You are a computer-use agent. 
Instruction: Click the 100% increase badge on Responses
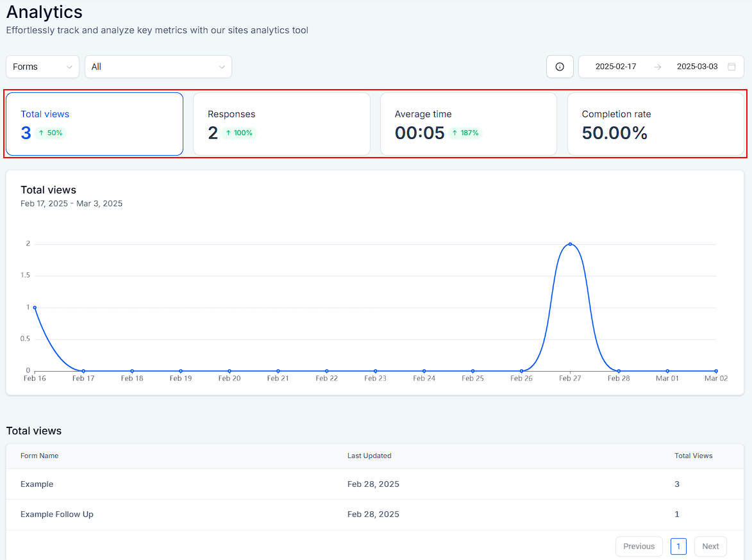(239, 133)
